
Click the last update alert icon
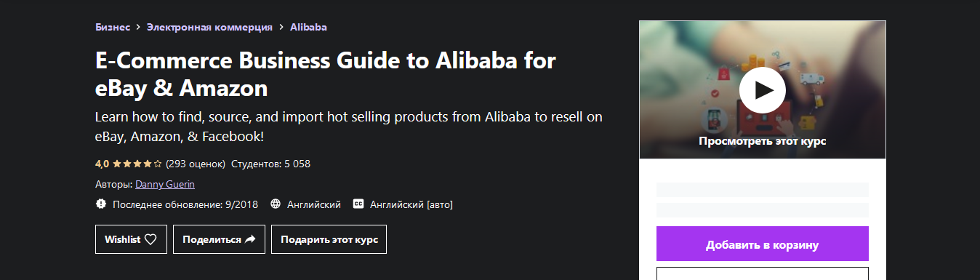click(101, 204)
